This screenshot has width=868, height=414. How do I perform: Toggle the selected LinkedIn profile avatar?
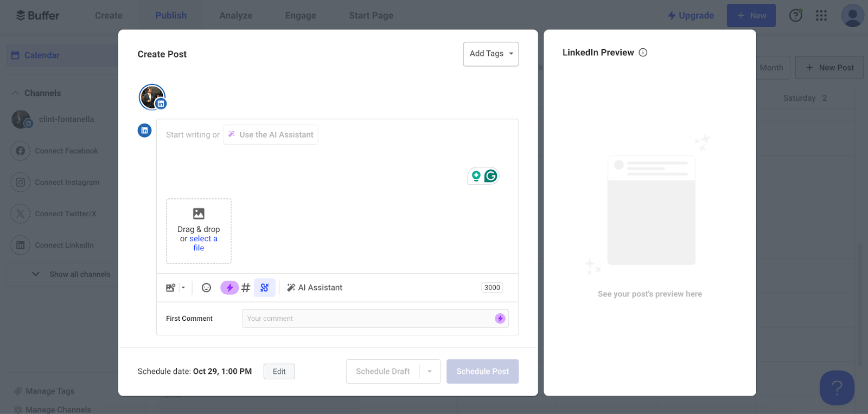[152, 98]
